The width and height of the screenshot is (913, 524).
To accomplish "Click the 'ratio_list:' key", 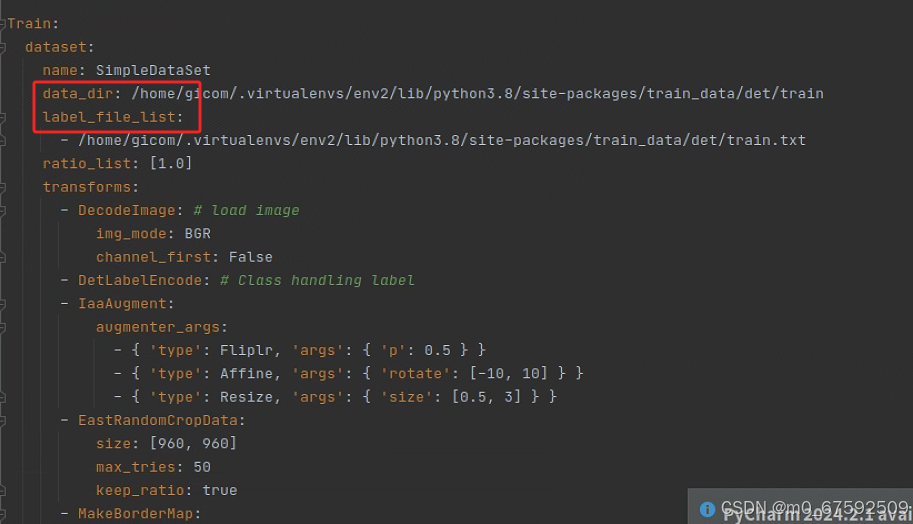I will 91,164.
